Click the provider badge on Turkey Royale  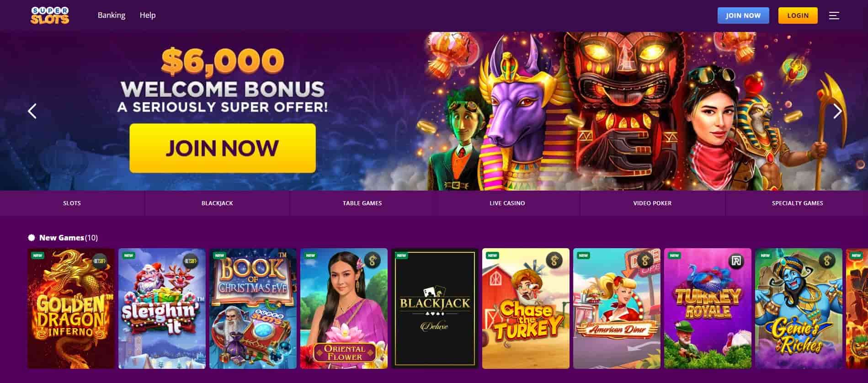point(736,261)
